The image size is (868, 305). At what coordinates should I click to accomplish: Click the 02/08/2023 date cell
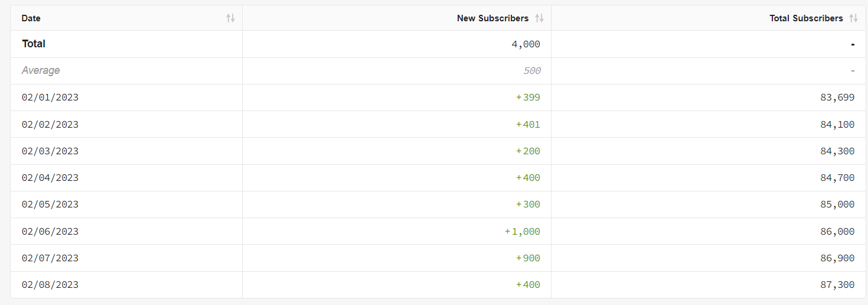point(50,285)
